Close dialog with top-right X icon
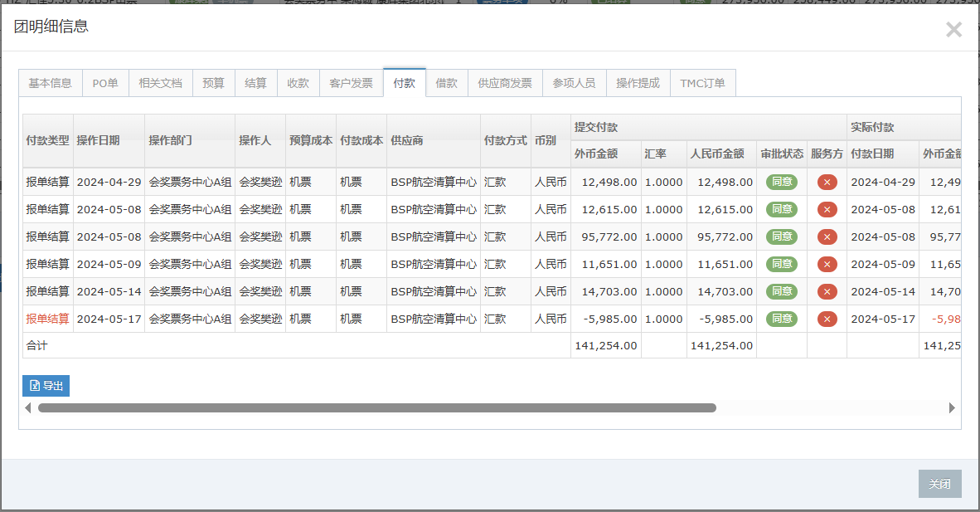980x512 pixels. (953, 30)
